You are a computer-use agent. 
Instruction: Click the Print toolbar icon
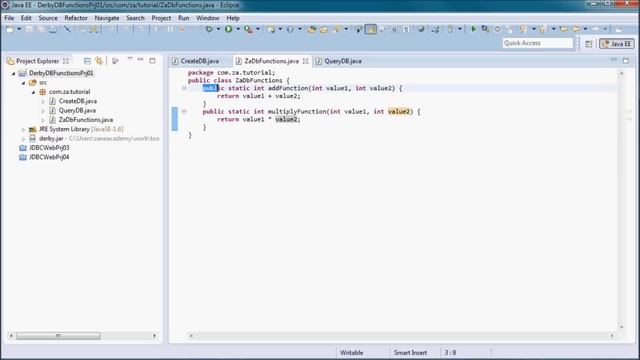tap(53, 29)
